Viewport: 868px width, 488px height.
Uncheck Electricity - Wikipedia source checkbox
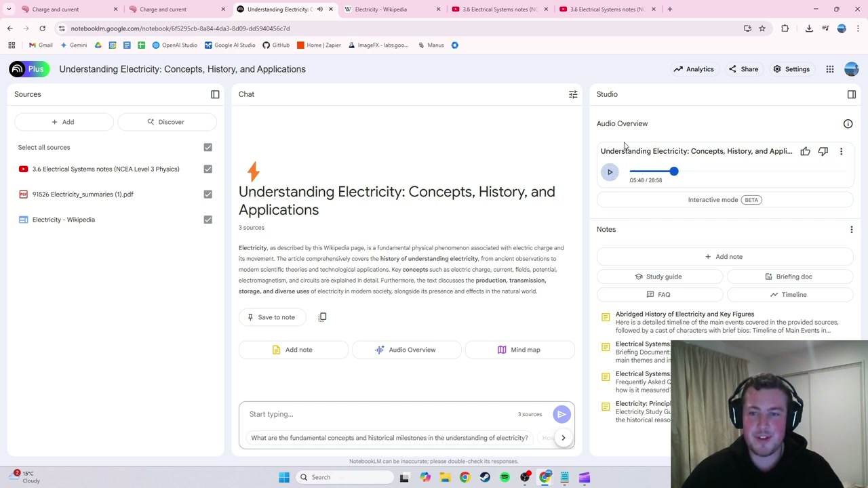point(208,220)
